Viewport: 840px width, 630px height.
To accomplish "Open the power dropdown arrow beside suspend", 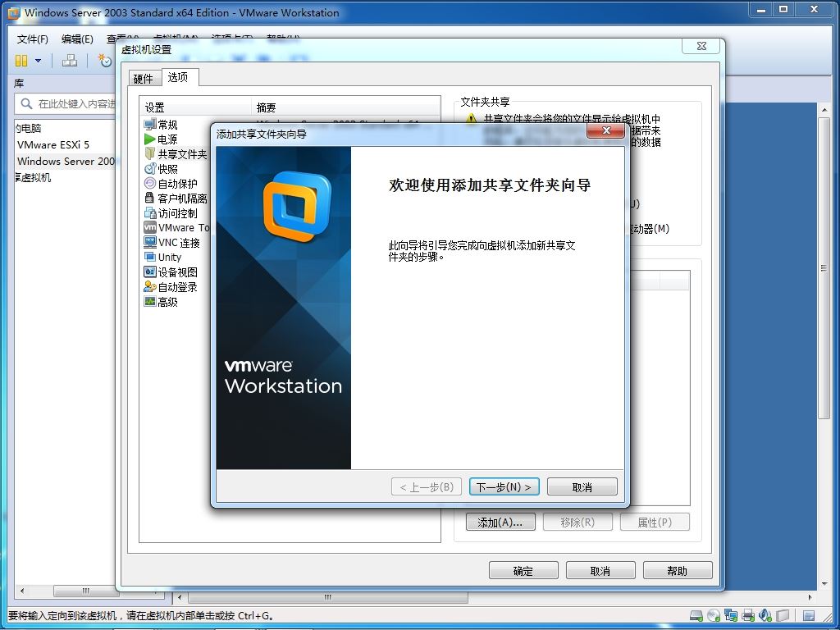I will tap(38, 61).
